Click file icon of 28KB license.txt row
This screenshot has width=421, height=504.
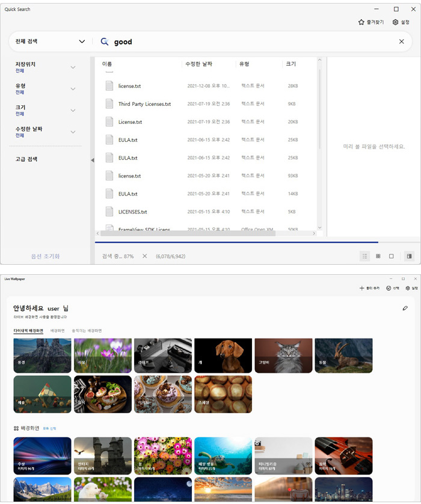click(x=109, y=85)
